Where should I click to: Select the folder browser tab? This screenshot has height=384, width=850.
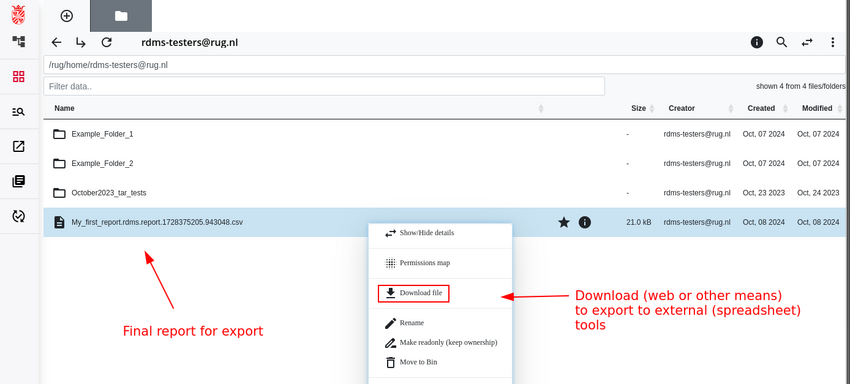[x=121, y=16]
